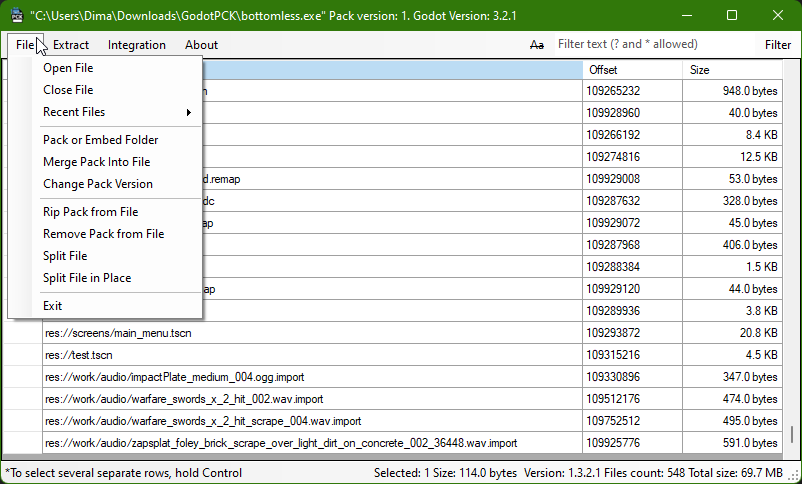Choose Open File from the menu
This screenshot has width=802, height=484.
(x=68, y=68)
